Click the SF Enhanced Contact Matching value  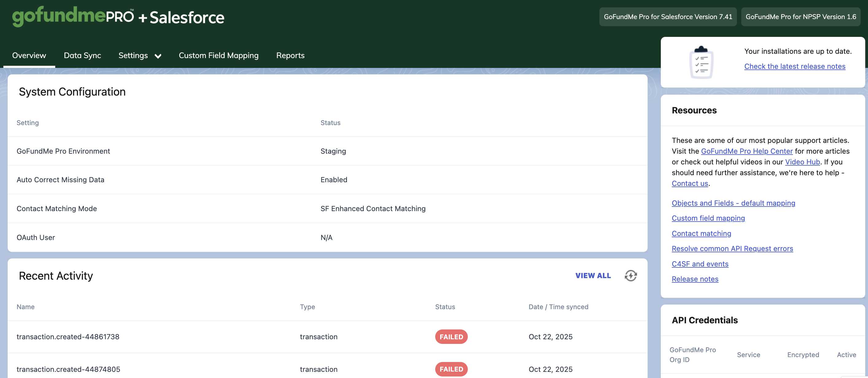373,208
